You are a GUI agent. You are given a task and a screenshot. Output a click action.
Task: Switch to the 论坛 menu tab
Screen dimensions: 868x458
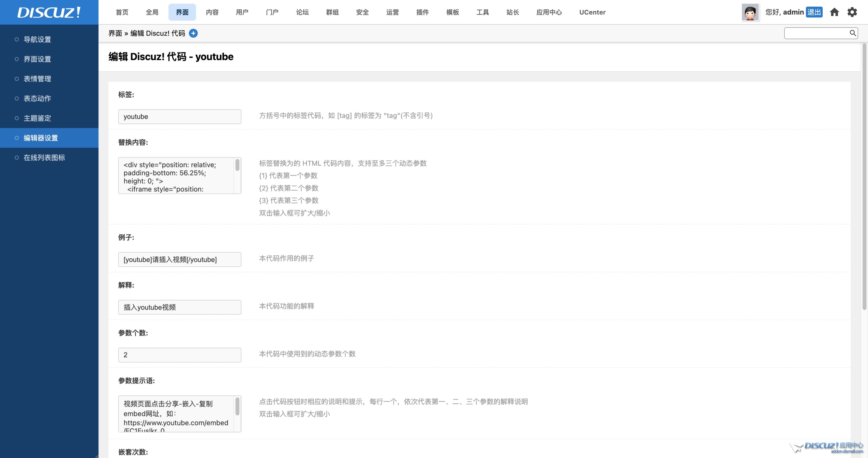302,12
